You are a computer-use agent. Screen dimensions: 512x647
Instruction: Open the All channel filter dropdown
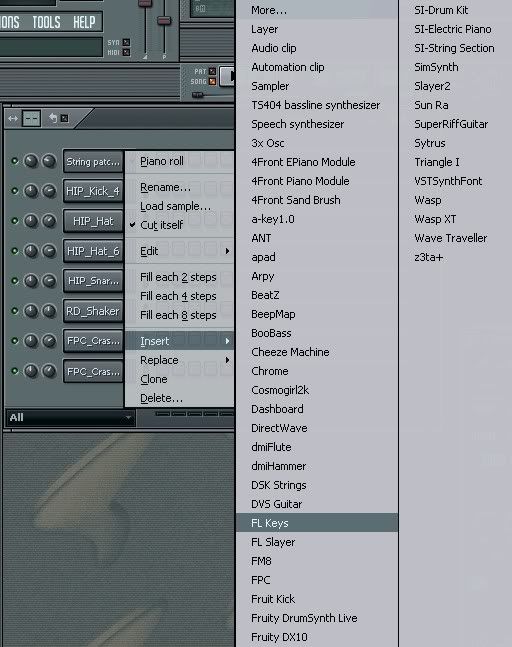[x=71, y=418]
